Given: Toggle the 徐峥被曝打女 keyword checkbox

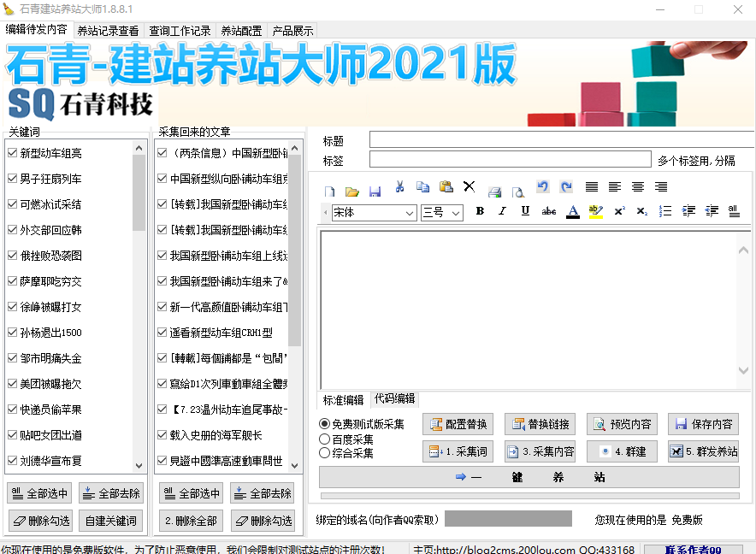Looking at the screenshot, I should [13, 307].
